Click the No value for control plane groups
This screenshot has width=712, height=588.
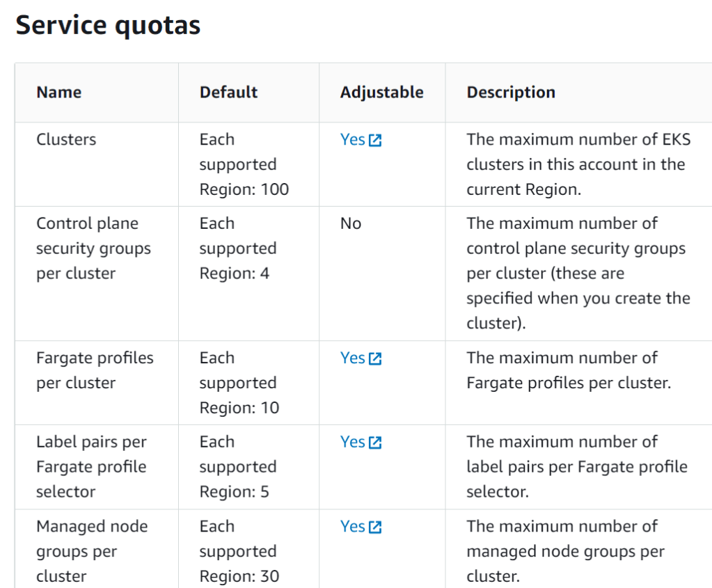coord(351,224)
